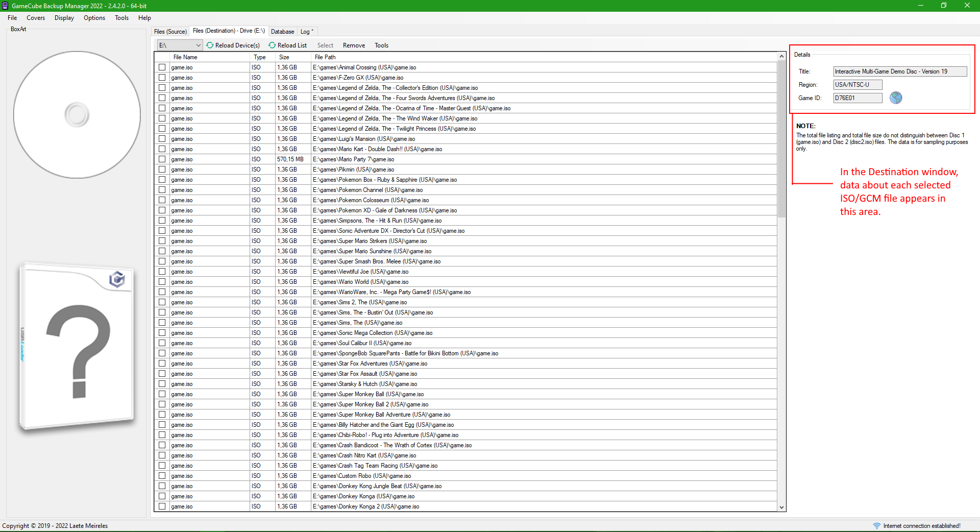This screenshot has width=980, height=532.
Task: Select the Chibi-Robo! Plug into Adventure path
Action: pos(385,435)
